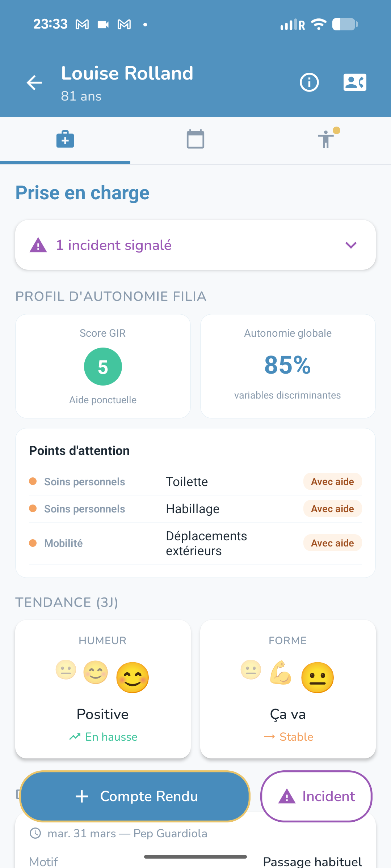Image resolution: width=391 pixels, height=868 pixels.
Task: Open the patient info icon
Action: tap(309, 82)
